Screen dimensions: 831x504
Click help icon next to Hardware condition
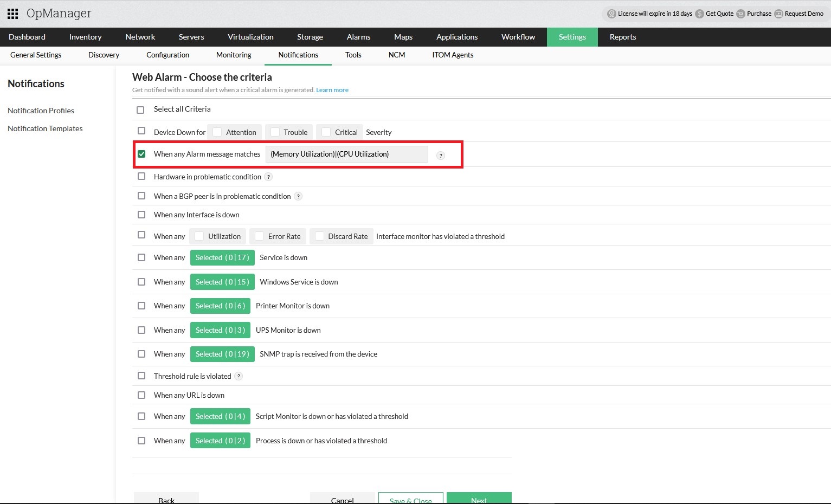click(268, 177)
